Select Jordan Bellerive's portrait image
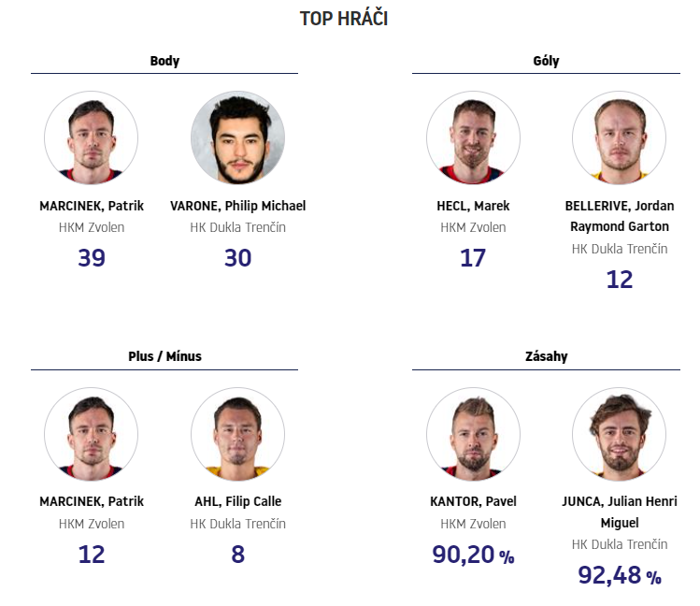Screen dimensions: 700x606 [x=620, y=137]
